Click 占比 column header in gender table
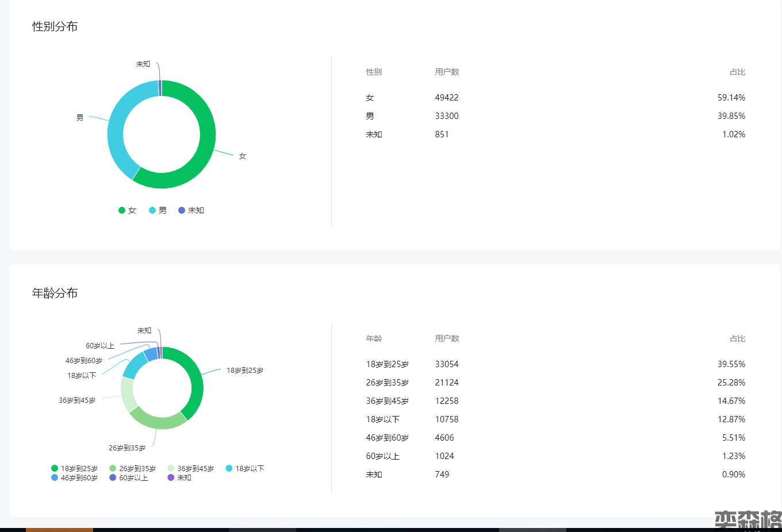The image size is (782, 532). 737,72
